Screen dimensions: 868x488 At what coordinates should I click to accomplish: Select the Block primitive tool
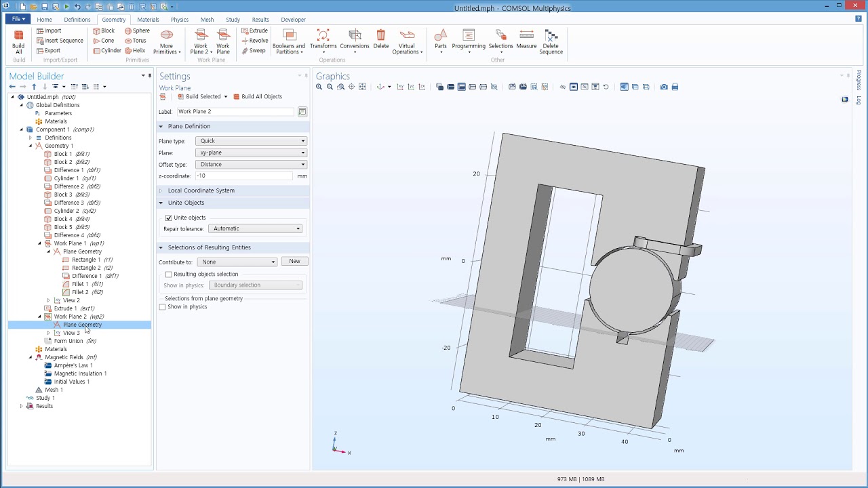(104, 30)
